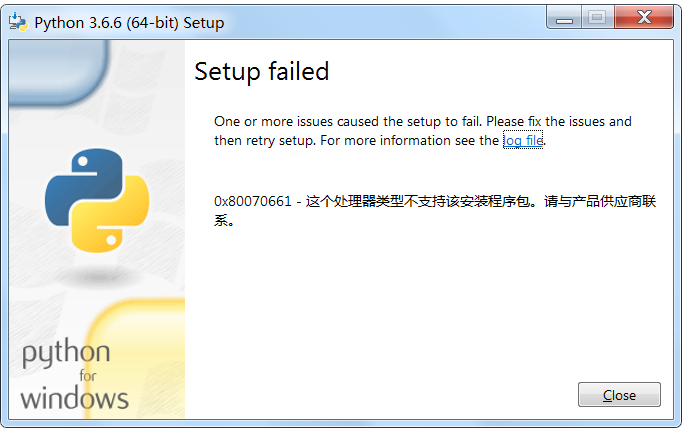Image resolution: width=687 pixels, height=430 pixels.
Task: Click the blue glossy shape atop the sidebar
Action: pos(59,72)
